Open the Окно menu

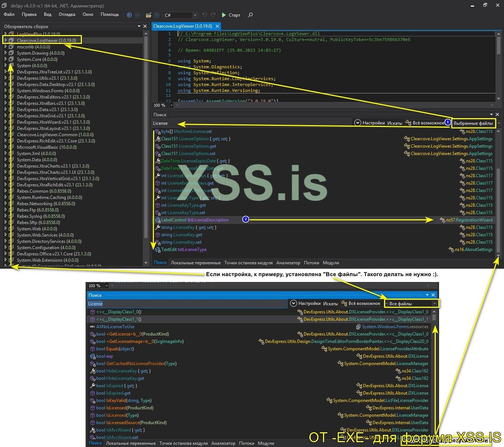click(x=88, y=14)
